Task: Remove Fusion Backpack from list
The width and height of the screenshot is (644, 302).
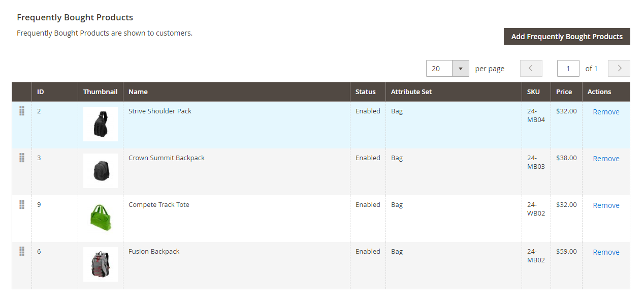Action: (x=606, y=252)
